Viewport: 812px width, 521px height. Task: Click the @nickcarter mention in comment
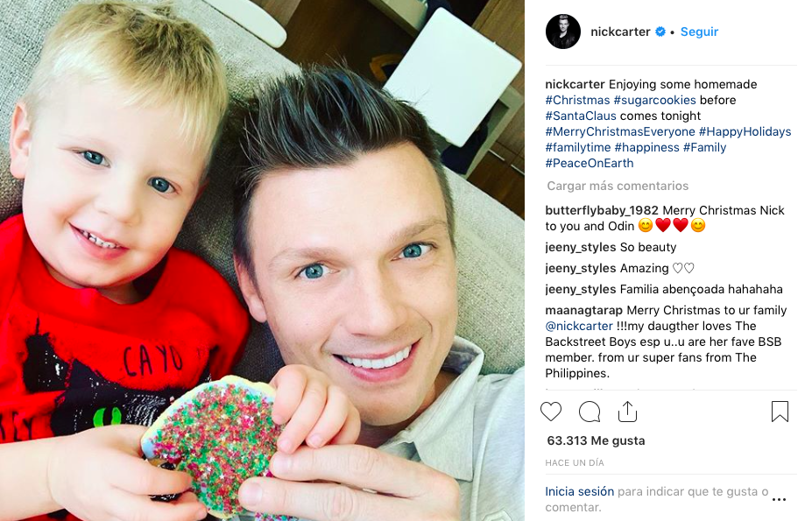point(579,327)
